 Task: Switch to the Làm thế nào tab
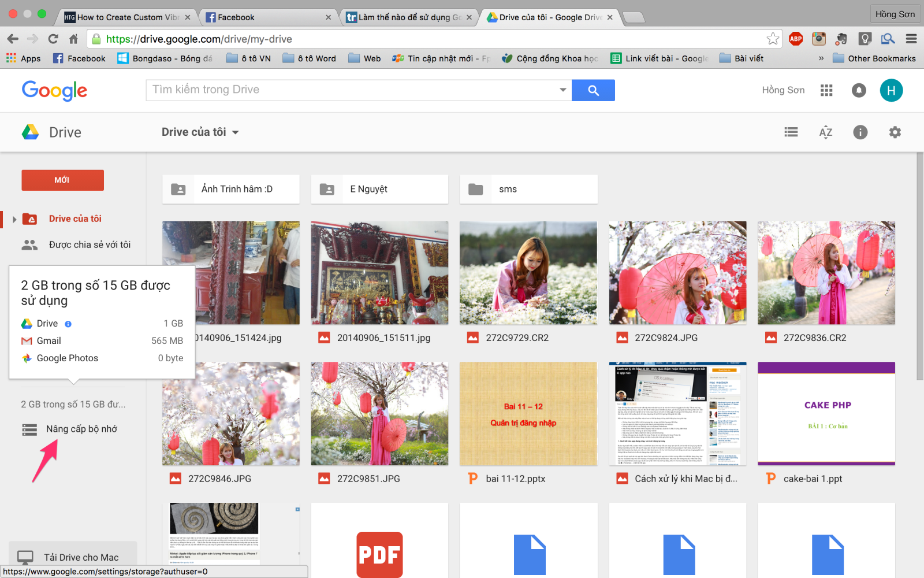click(404, 17)
